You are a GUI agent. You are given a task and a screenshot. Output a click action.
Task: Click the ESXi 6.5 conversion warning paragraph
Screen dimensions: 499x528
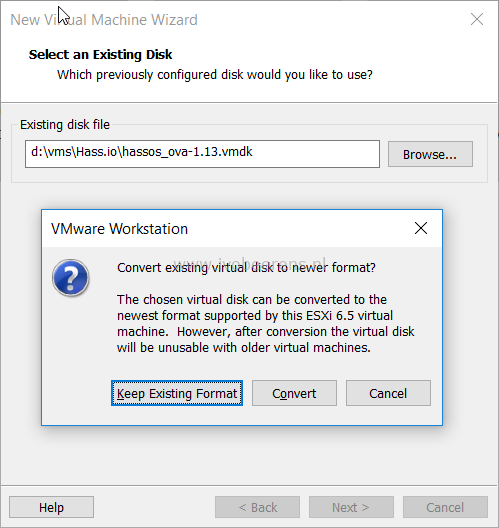coord(266,323)
